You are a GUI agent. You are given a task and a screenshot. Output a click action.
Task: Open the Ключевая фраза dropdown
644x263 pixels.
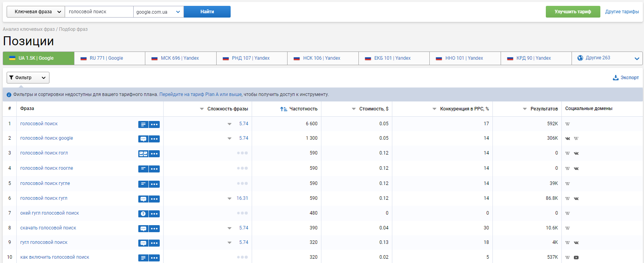pos(36,12)
